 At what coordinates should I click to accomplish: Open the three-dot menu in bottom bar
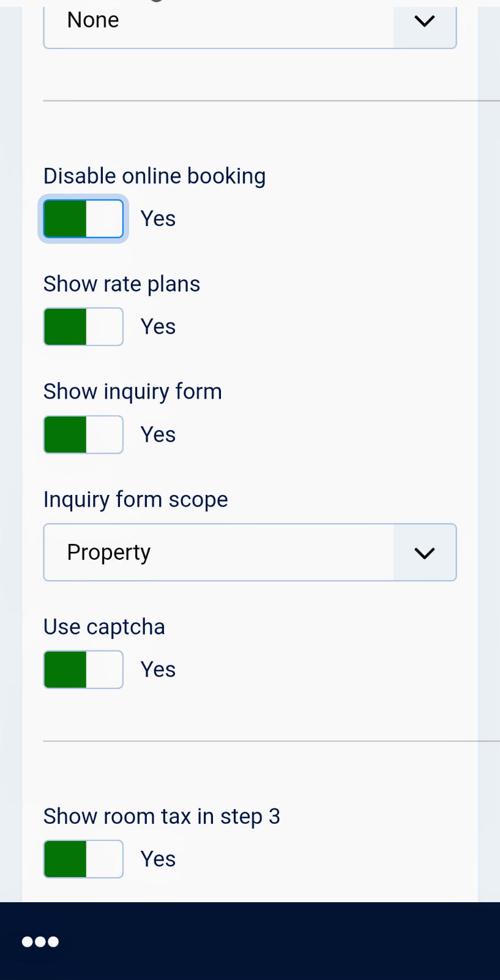[x=40, y=941]
